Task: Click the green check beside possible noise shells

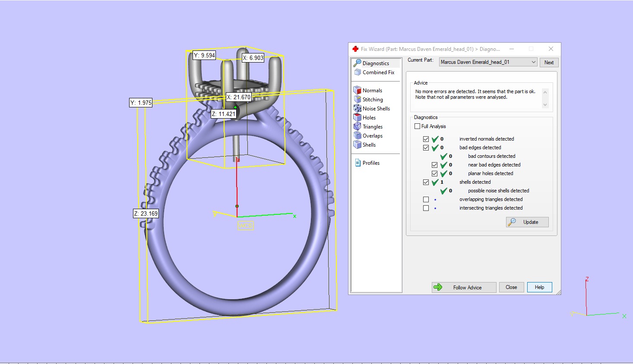Action: click(443, 191)
